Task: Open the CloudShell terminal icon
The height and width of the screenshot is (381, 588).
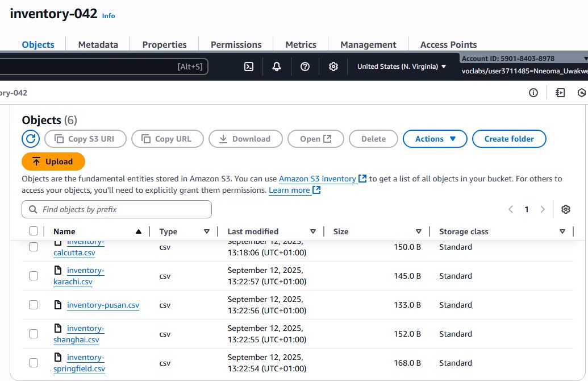Action: point(249,67)
